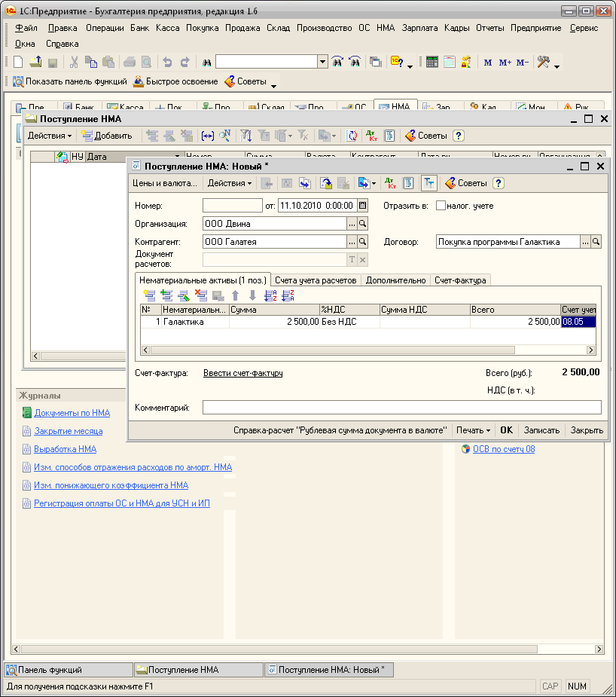Open Действия dropdown in Поступление НМА list
This screenshot has width=616, height=697.
[x=49, y=136]
